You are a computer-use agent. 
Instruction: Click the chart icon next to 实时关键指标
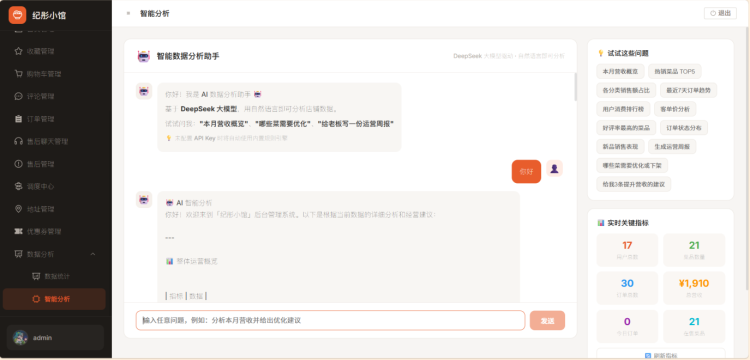point(601,223)
